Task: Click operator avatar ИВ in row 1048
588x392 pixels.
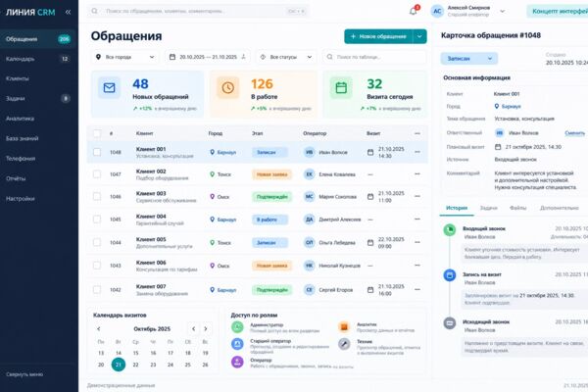Action: point(310,152)
